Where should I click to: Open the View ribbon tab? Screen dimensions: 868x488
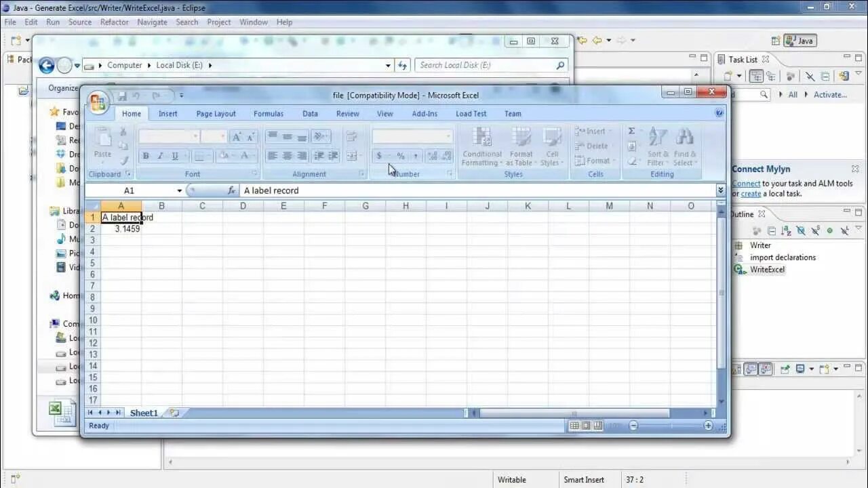tap(385, 114)
